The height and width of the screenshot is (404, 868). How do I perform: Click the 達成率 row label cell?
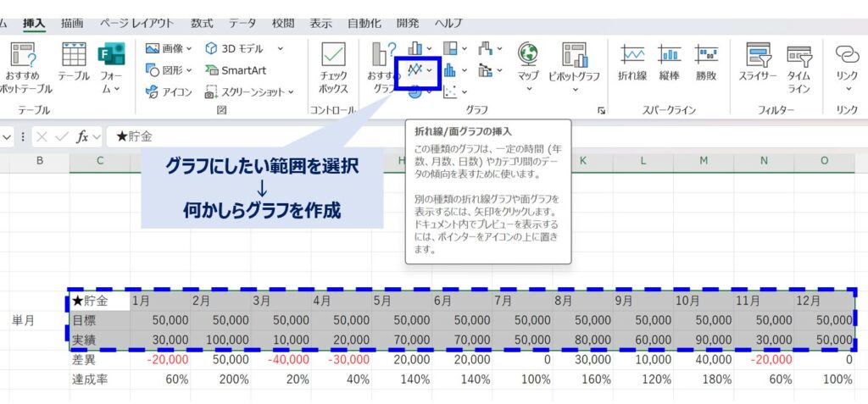coord(100,379)
